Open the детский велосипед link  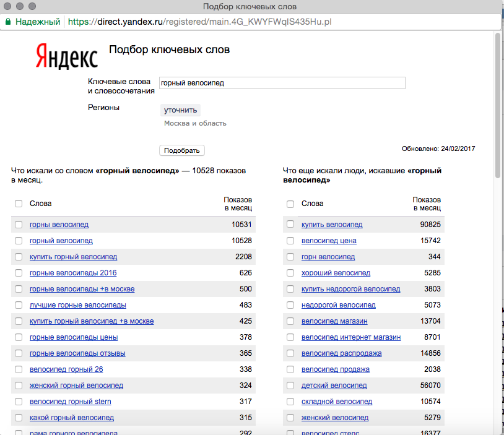coord(334,385)
